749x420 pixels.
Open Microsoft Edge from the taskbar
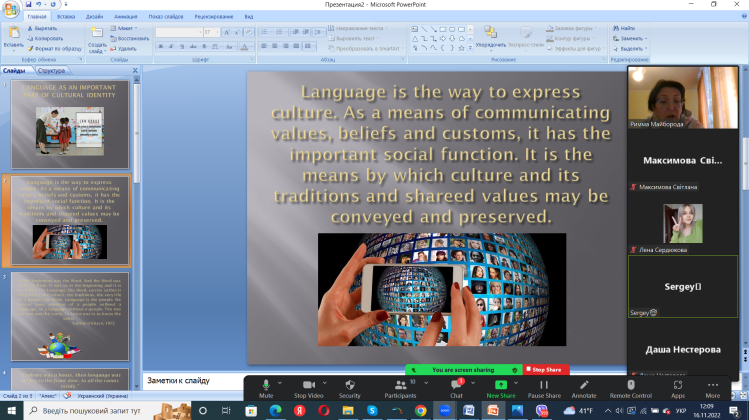pos(275,410)
